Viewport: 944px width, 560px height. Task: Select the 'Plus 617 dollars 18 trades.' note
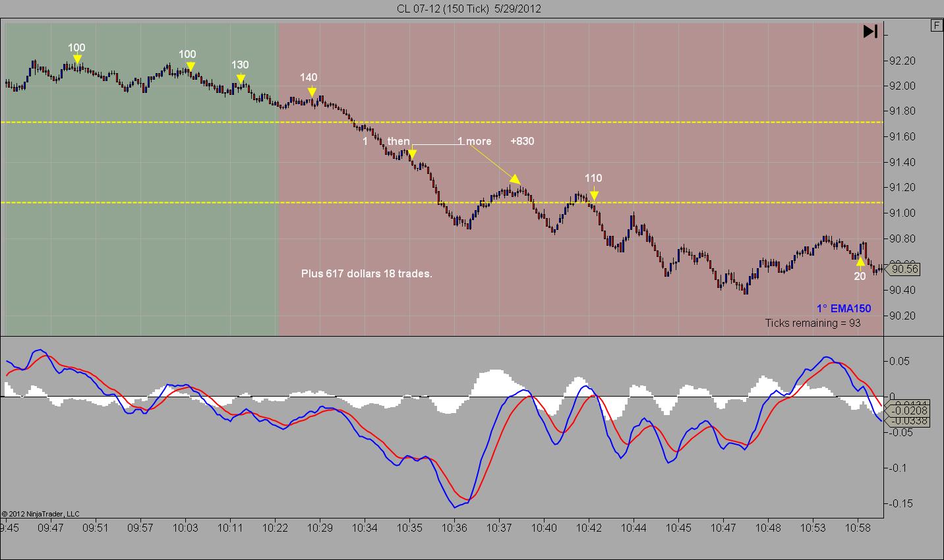click(x=367, y=273)
